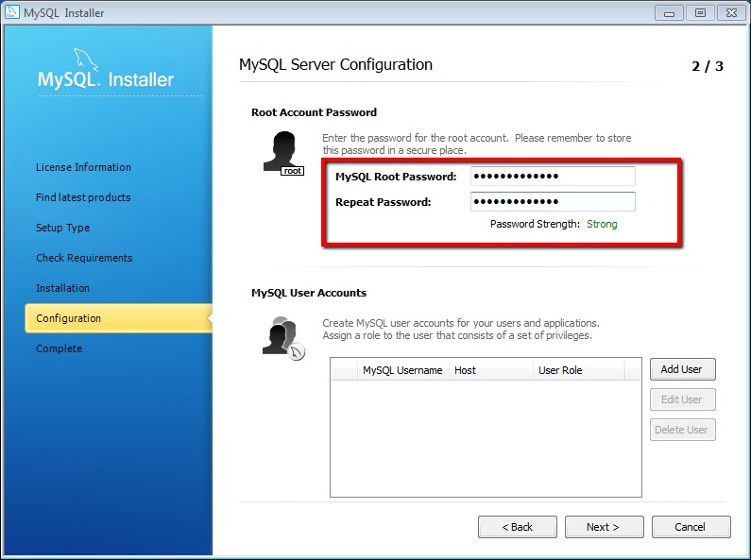Click the root user silhouette icon
Image resolution: width=751 pixels, height=560 pixels.
(283, 153)
